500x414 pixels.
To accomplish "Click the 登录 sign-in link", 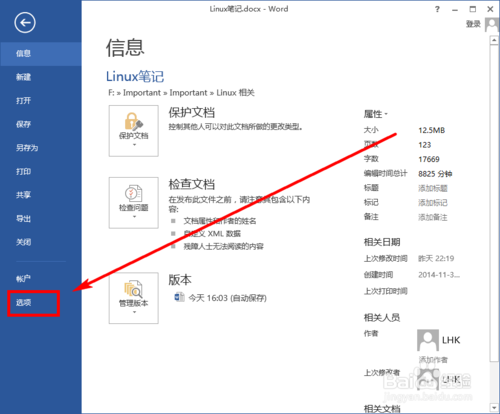I will tap(473, 24).
